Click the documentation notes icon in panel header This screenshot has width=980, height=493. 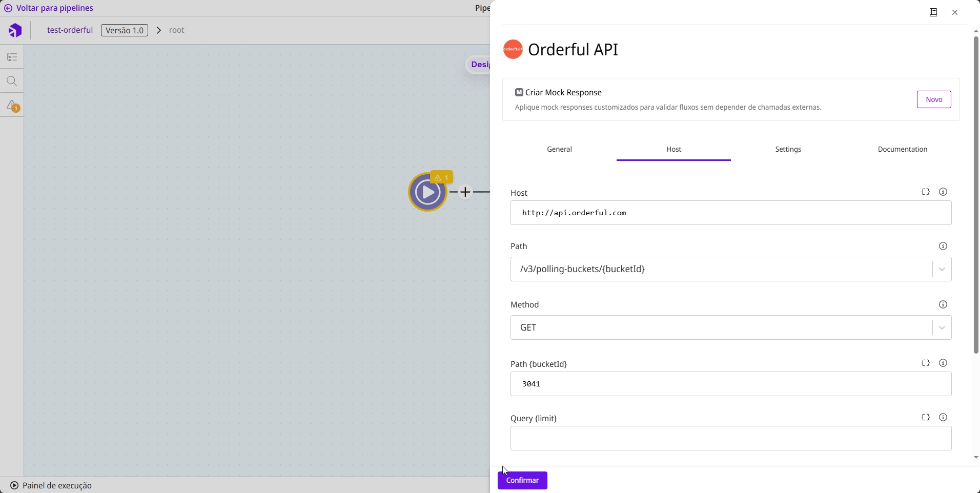pyautogui.click(x=933, y=12)
